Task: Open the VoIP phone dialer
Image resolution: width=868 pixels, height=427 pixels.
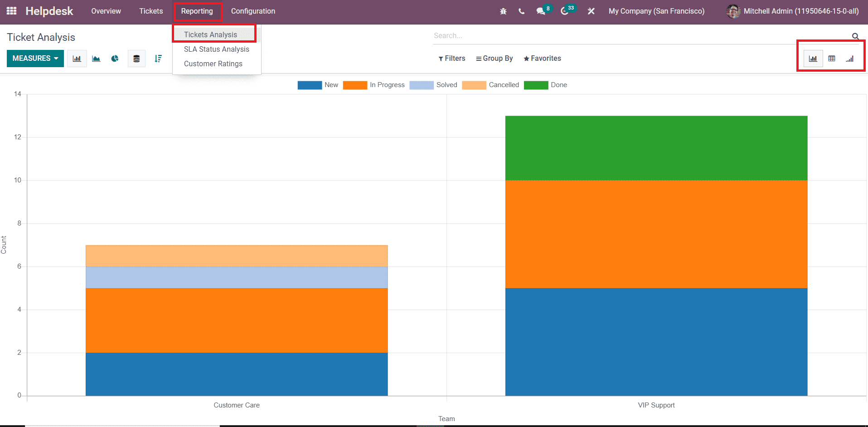Action: (521, 11)
